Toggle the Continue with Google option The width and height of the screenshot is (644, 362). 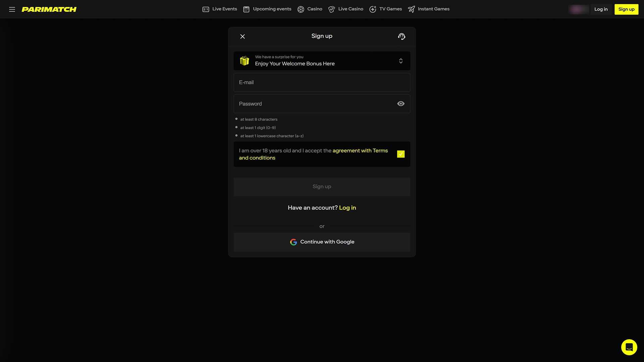[322, 242]
